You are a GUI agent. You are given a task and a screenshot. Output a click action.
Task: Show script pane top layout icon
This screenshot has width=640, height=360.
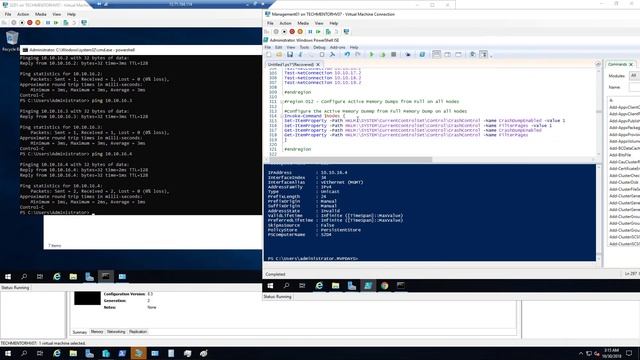point(436,54)
